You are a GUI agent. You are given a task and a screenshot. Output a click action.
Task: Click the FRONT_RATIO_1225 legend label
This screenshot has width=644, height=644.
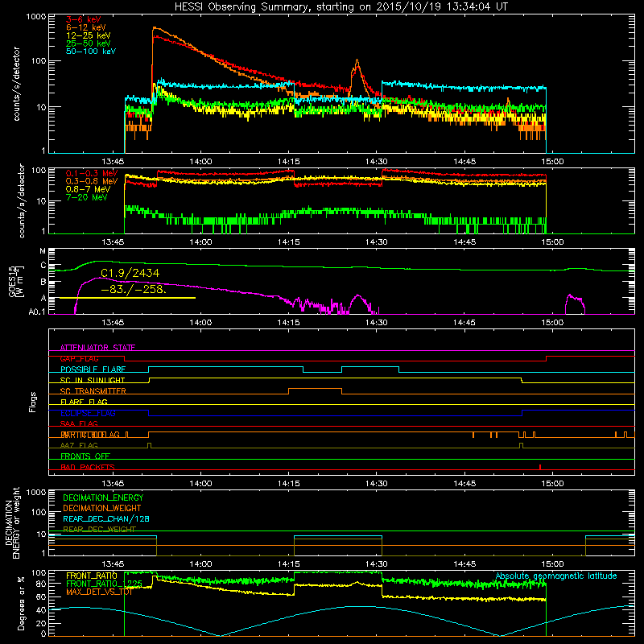105,584
